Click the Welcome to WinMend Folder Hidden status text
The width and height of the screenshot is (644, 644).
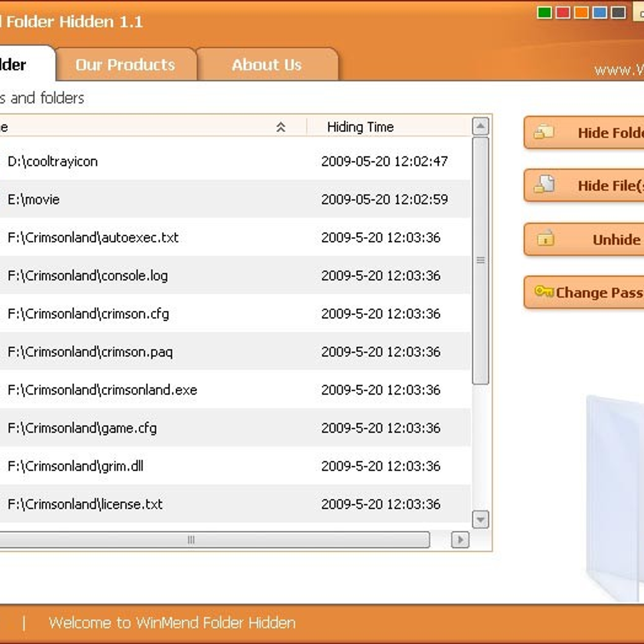pyautogui.click(x=172, y=623)
